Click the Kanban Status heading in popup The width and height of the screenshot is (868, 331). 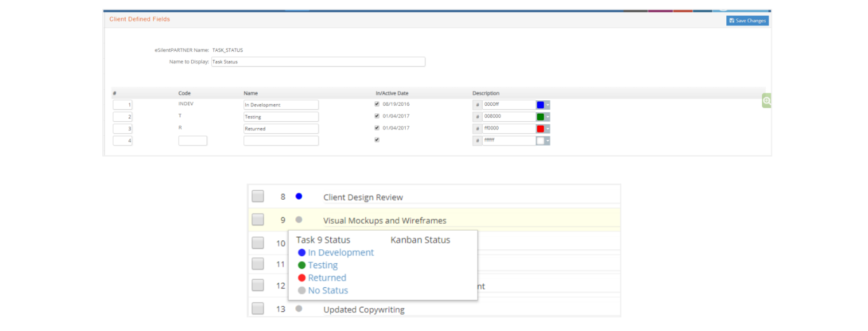click(x=420, y=240)
